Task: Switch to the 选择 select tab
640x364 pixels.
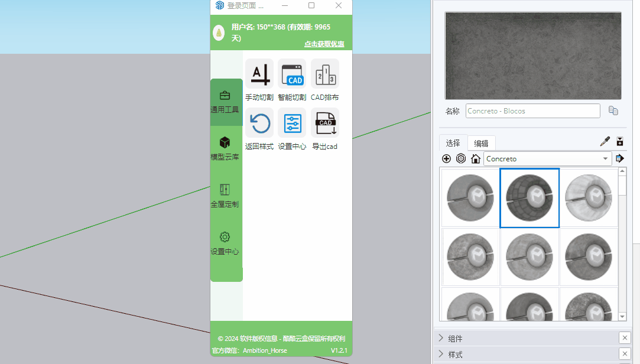Action: point(453,143)
